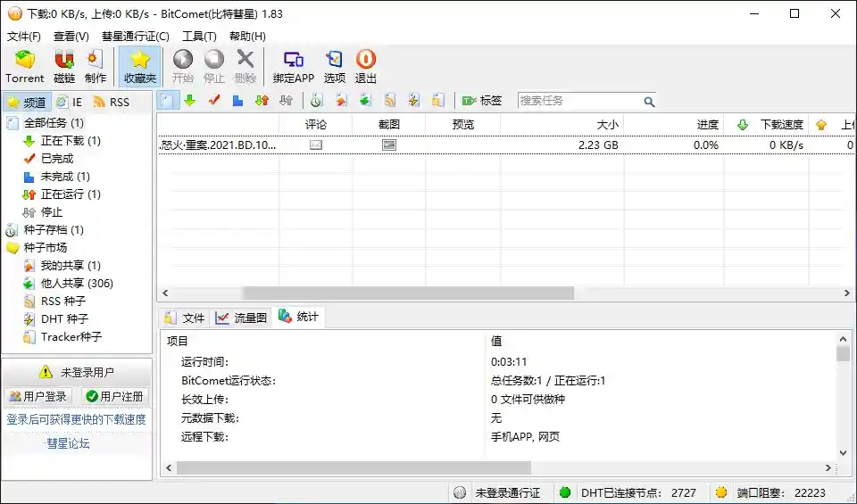Open 登录后可获得更快的下载速度 link

coord(76,419)
